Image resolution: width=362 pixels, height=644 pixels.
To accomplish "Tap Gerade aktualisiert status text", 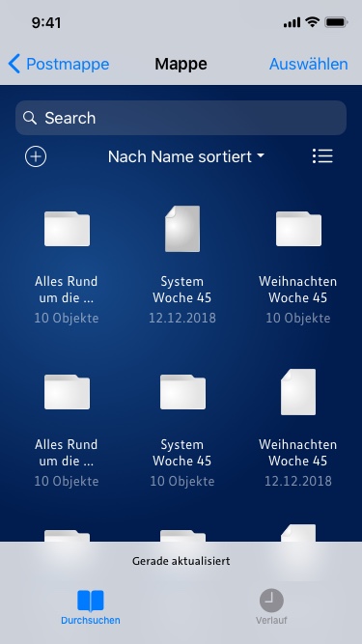I will click(181, 561).
